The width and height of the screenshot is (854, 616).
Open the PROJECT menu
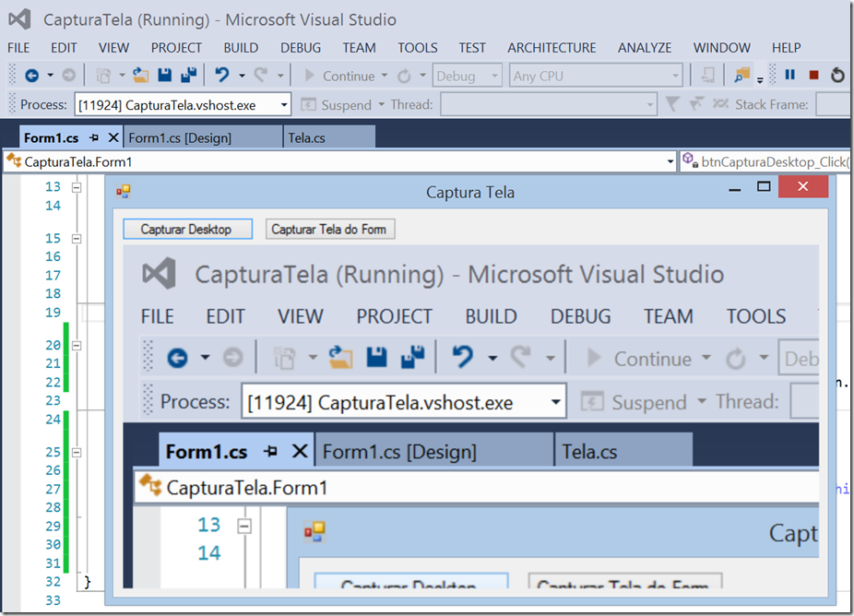point(176,48)
